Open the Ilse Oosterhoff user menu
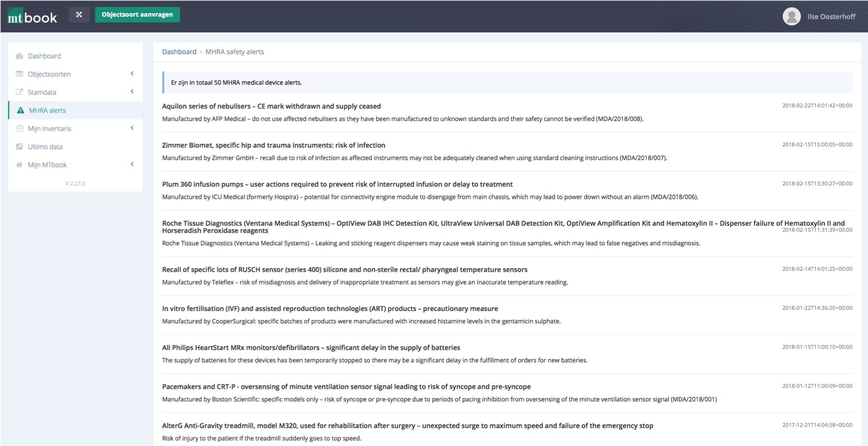The width and height of the screenshot is (868, 446). point(831,17)
